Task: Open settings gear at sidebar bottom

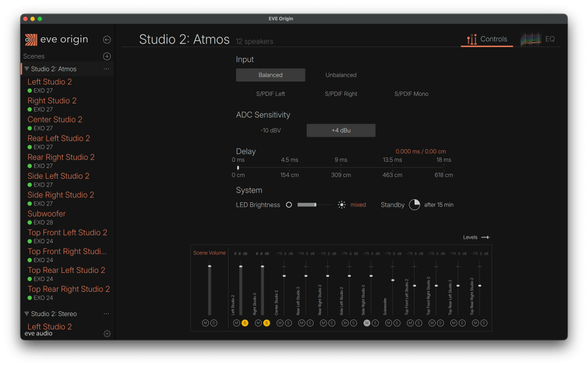Action: pos(107,334)
